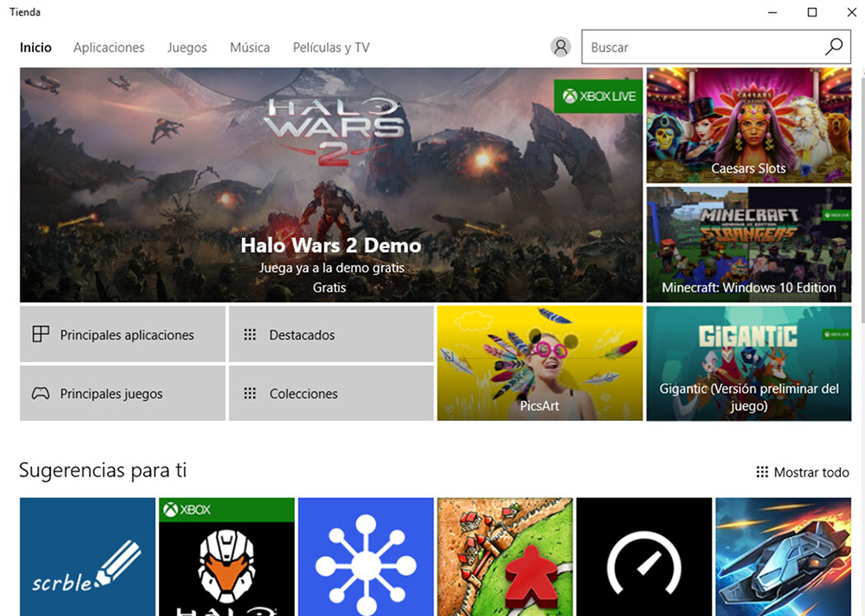Open the PicsArt promo tile
This screenshot has width=865, height=616.
pos(540,363)
